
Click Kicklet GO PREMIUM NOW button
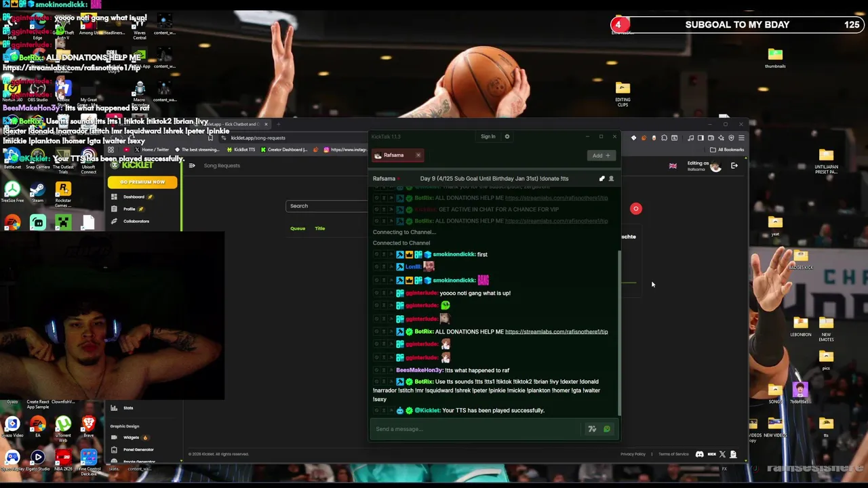(142, 182)
